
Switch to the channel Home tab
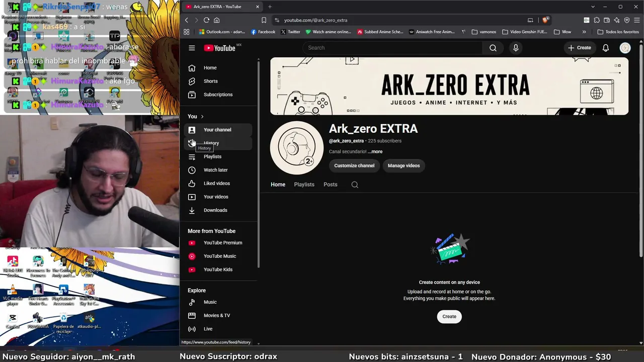[278, 185]
